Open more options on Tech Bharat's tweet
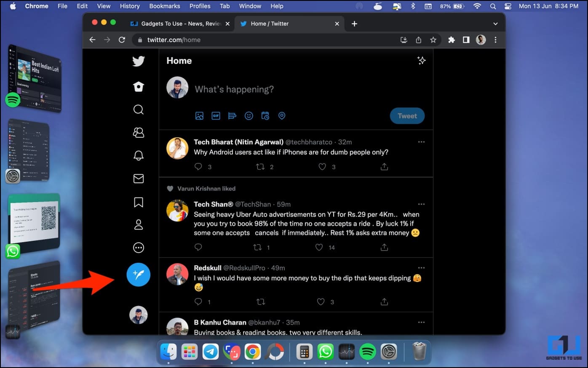The image size is (588, 368). 421,142
